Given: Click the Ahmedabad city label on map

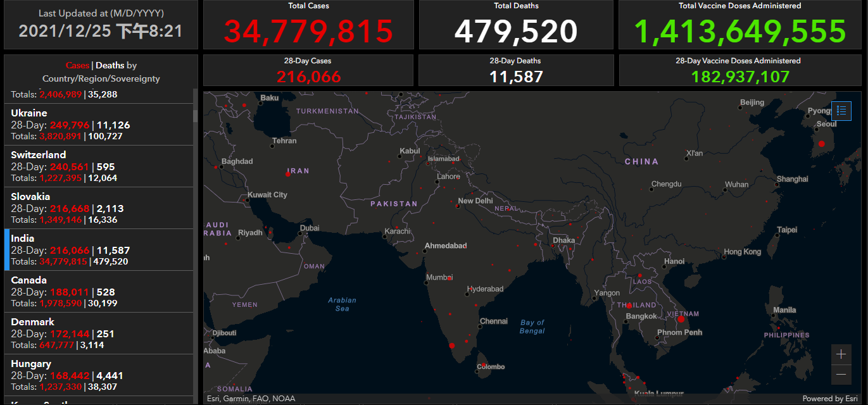Looking at the screenshot, I should [x=446, y=246].
